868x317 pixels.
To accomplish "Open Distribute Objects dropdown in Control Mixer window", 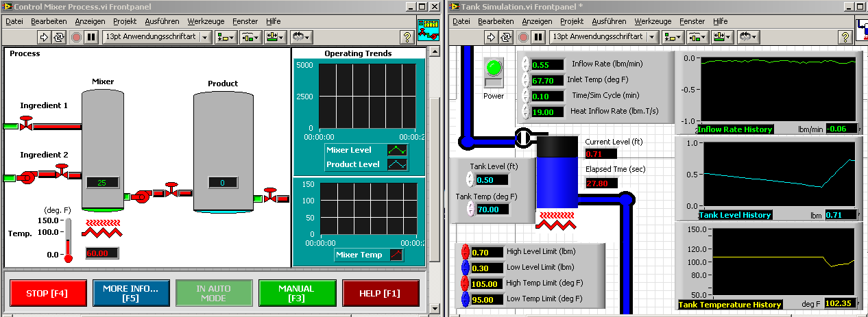I will click(x=251, y=37).
